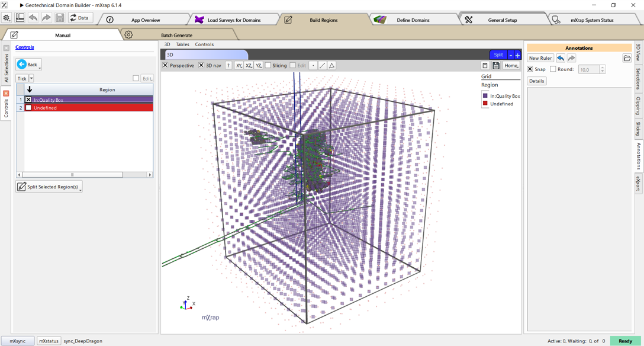Open the All Selections vertical tab
This screenshot has width=644, height=346.
[6, 68]
